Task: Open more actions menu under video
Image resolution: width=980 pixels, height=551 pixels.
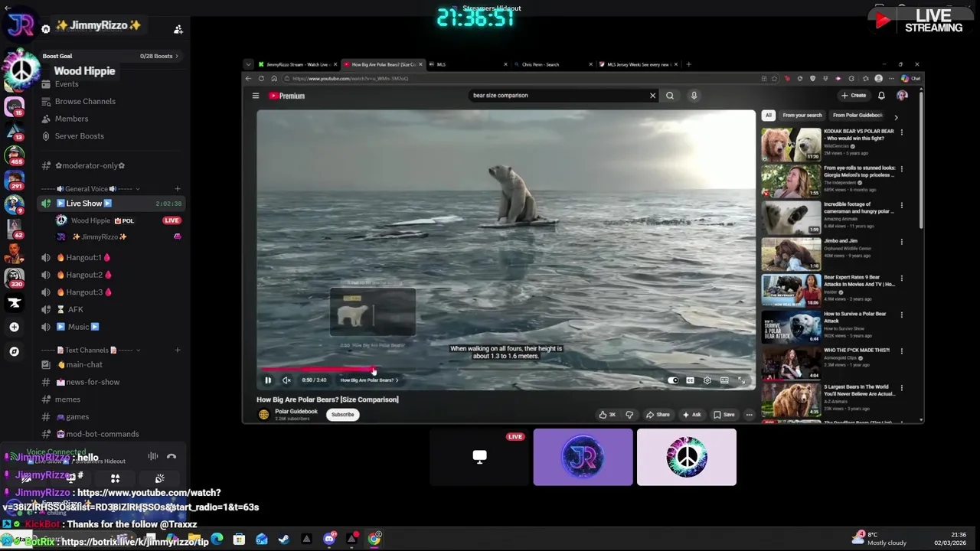Action: pyautogui.click(x=749, y=415)
